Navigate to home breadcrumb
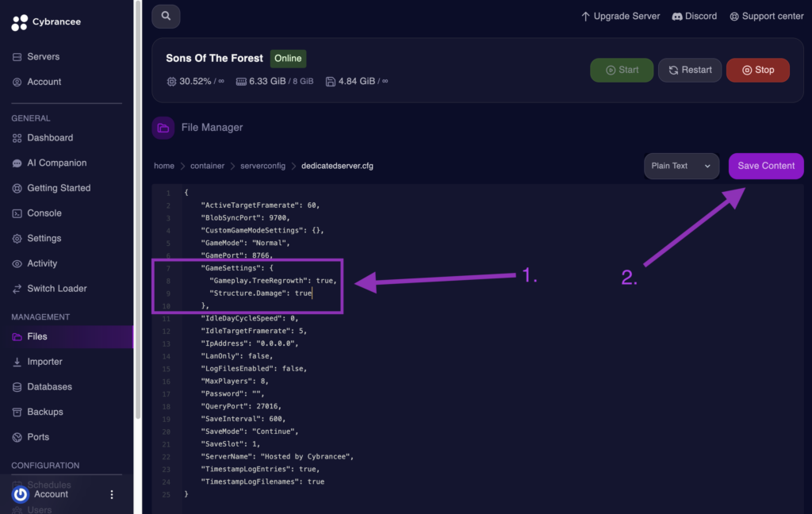The height and width of the screenshot is (514, 812). (x=163, y=166)
